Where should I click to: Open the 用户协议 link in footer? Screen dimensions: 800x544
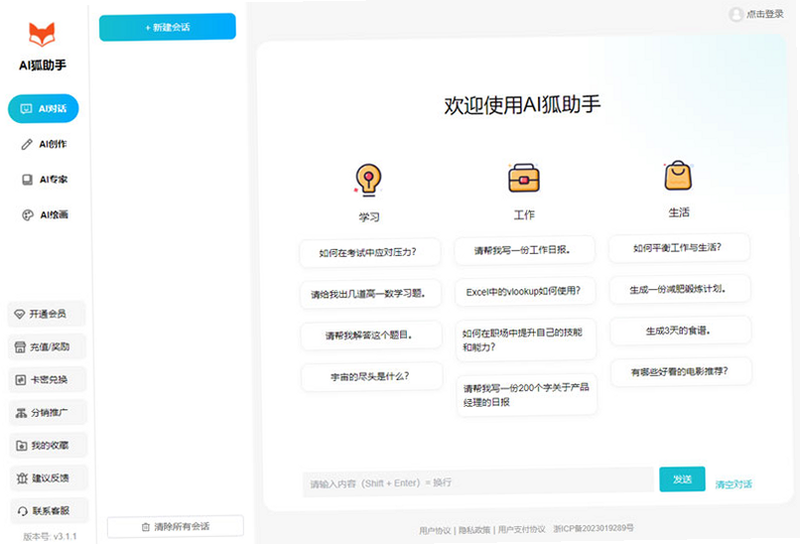(435, 531)
